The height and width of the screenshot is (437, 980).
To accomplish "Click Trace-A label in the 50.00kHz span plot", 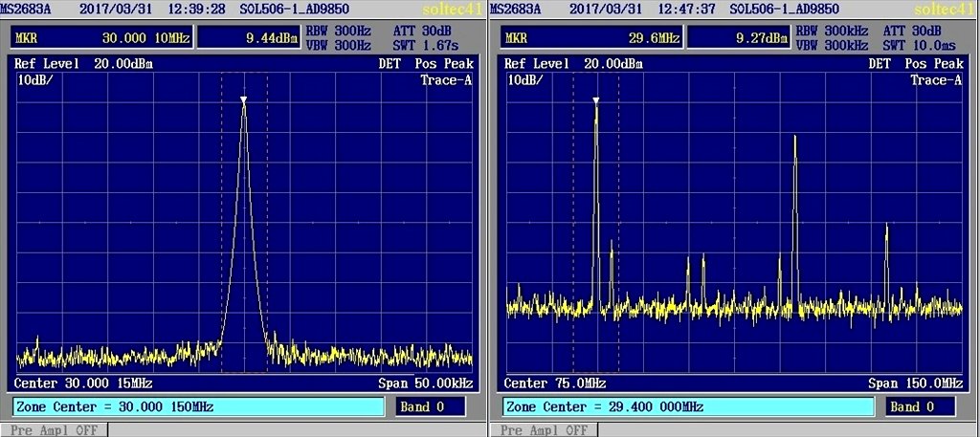I will (446, 80).
